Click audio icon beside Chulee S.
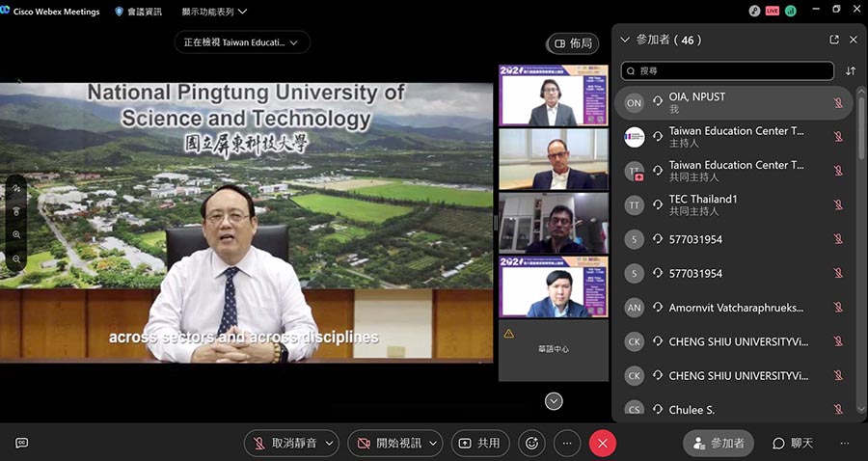This screenshot has height=461, width=868. [658, 410]
